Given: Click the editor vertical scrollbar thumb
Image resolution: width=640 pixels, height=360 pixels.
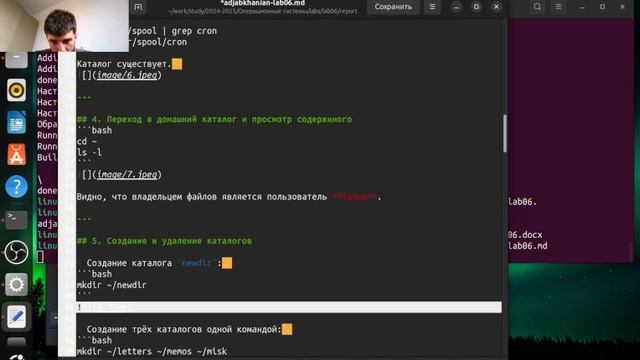Looking at the screenshot, I should (x=504, y=133).
